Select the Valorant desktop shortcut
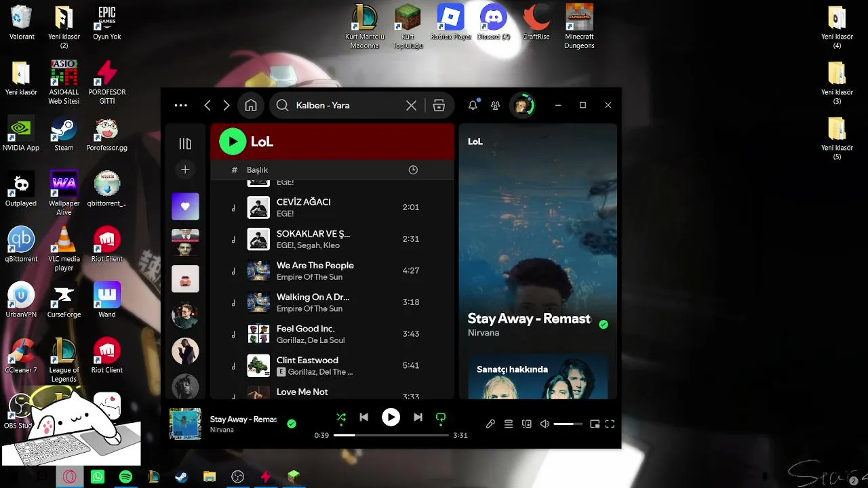This screenshot has height=488, width=868. pos(22,22)
